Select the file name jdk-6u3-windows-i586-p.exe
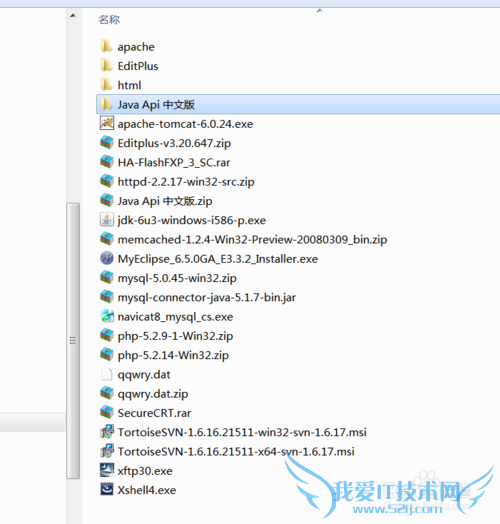The width and height of the screenshot is (500, 524). (x=192, y=221)
